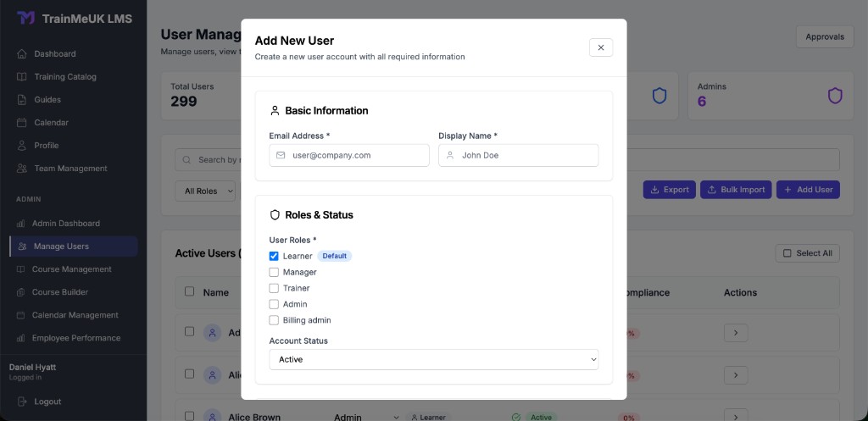
Task: Click the Course Builder icon
Action: click(x=21, y=292)
